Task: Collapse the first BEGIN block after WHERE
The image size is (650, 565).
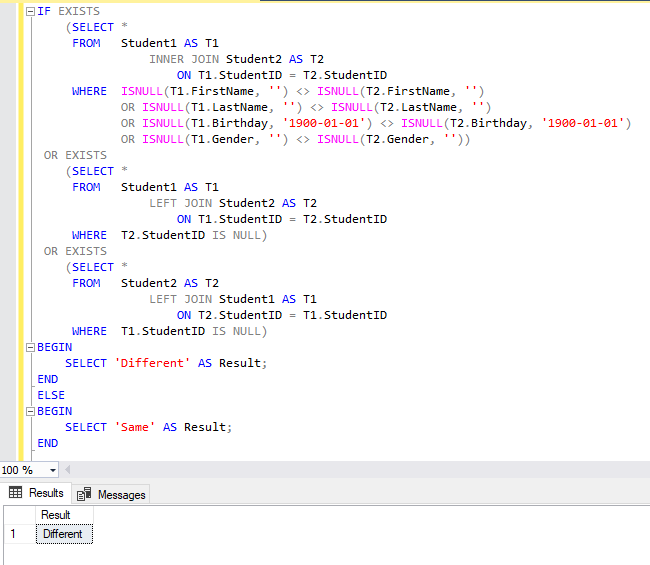Action: point(30,347)
